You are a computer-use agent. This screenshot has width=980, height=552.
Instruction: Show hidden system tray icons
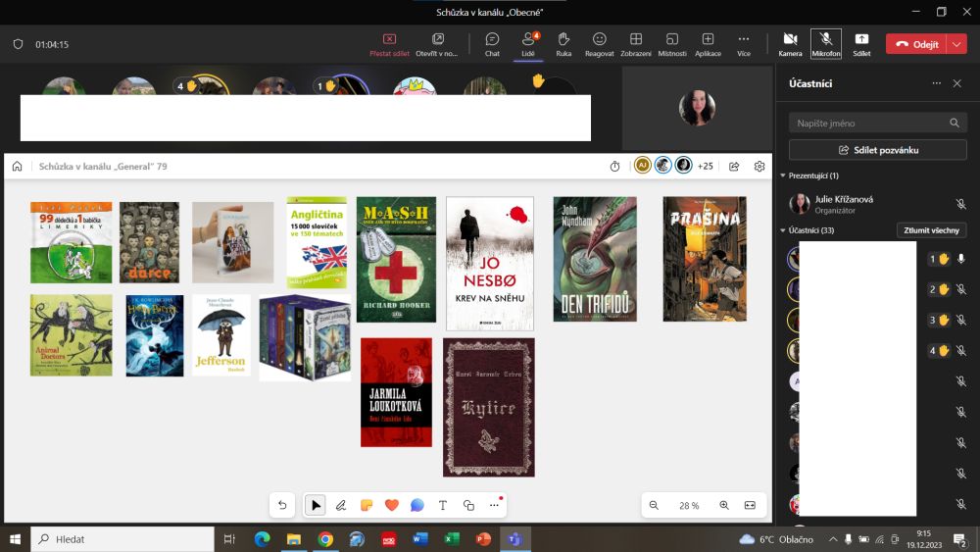[x=833, y=539]
